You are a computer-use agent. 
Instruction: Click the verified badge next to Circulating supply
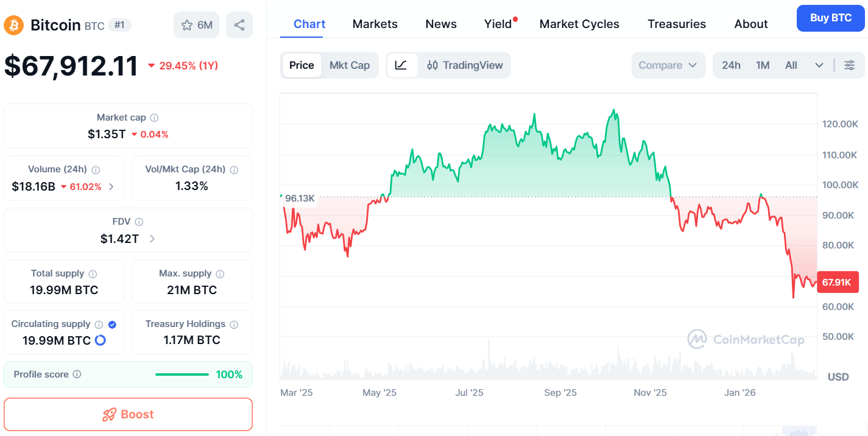[112, 325]
